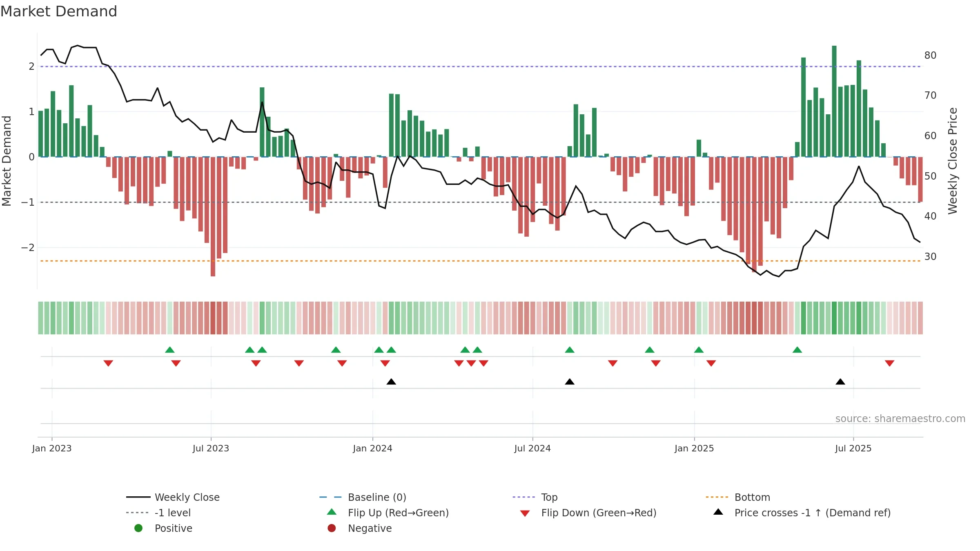Select the black price-cross marker in August 2024
Image resolution: width=980 pixels, height=551 pixels.
pos(570,382)
